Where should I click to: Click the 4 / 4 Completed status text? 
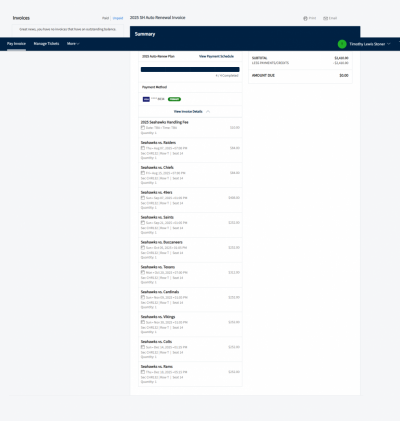(x=227, y=76)
